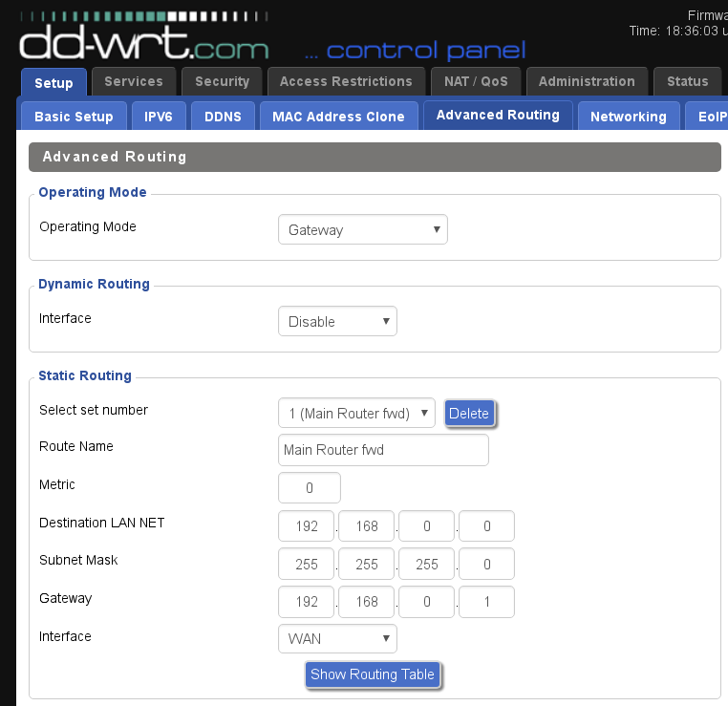This screenshot has height=706, width=728.
Task: Select the Status tab
Action: (687, 81)
